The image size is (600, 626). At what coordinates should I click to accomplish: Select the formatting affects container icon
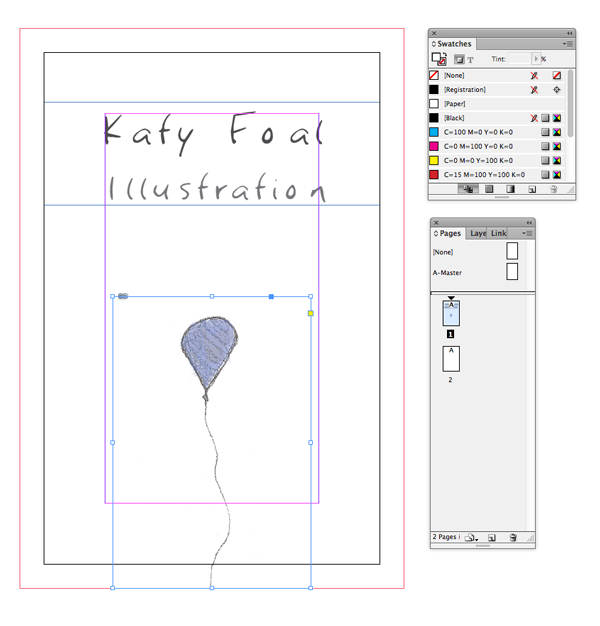point(459,59)
